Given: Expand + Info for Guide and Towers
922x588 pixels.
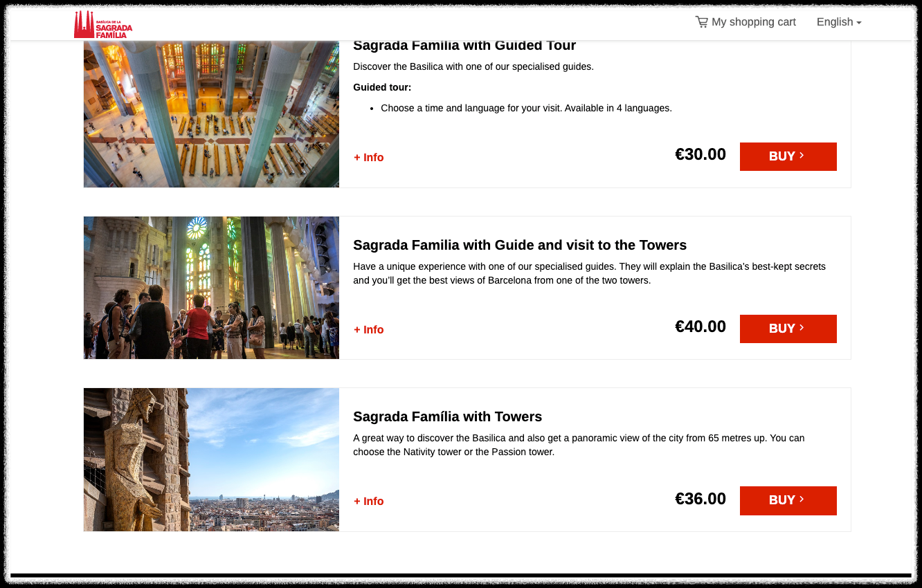Looking at the screenshot, I should point(369,330).
